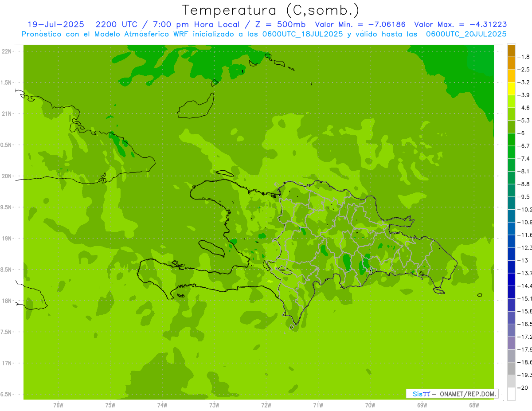This screenshot has width=532, height=411.
Task: Pick the yellow swatch between -3.2 and -3.9
Action: (511, 89)
